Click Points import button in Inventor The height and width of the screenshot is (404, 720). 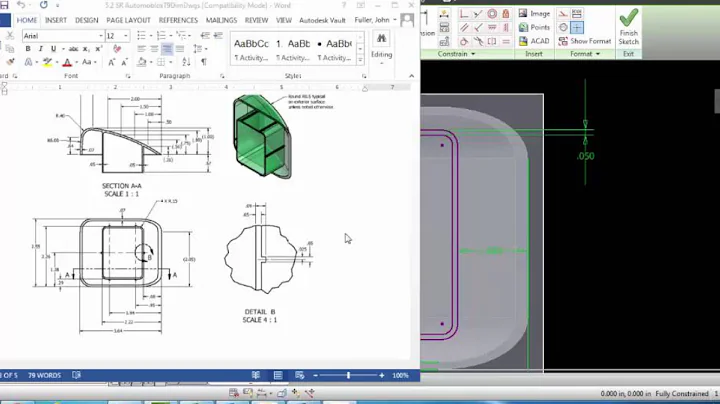(x=534, y=28)
